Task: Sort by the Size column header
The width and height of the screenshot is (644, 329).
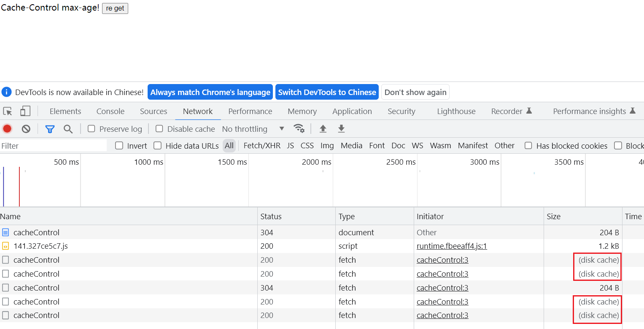Action: (x=583, y=216)
